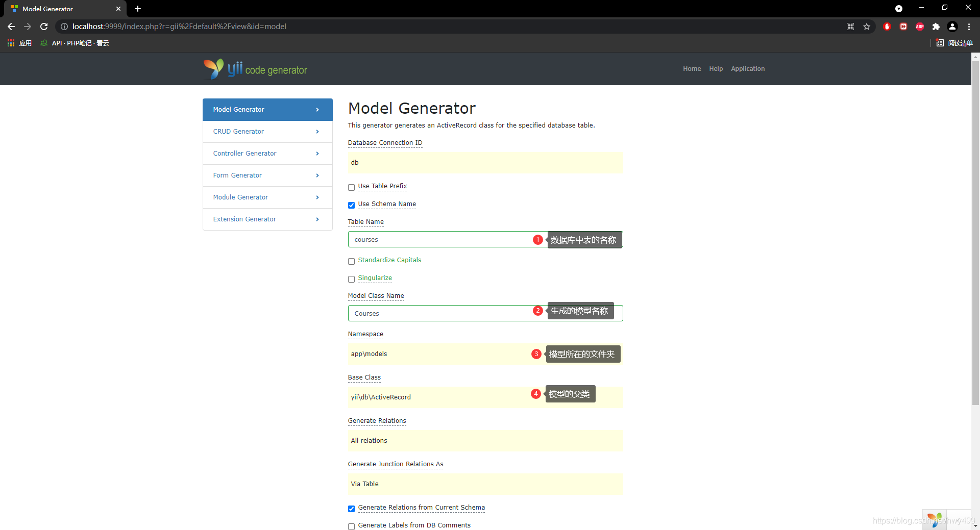Click the Namespace label hint
This screenshot has width=980, height=530.
(x=365, y=334)
